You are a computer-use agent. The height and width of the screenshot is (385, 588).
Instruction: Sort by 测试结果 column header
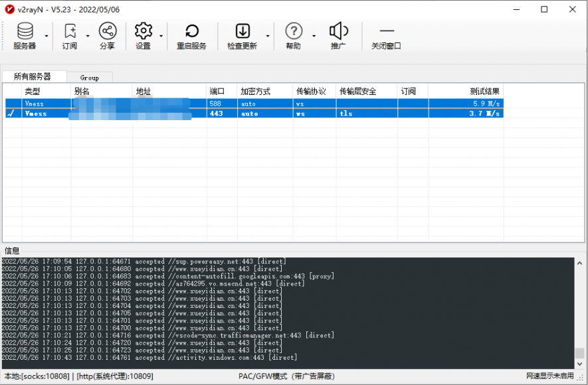[x=466, y=92]
